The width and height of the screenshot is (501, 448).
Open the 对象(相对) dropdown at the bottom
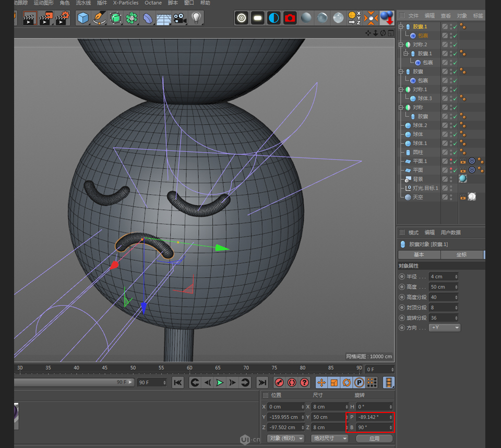285,438
